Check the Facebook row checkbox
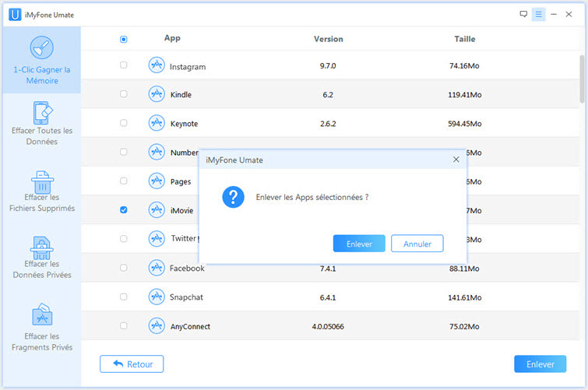588x390 pixels. (x=123, y=267)
